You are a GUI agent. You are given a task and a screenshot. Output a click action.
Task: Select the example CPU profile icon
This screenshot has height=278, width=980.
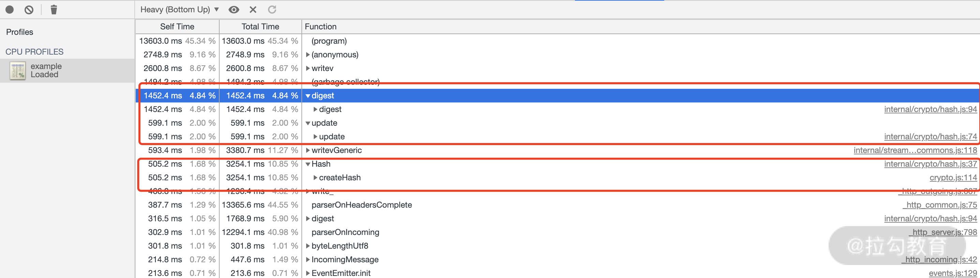click(17, 71)
